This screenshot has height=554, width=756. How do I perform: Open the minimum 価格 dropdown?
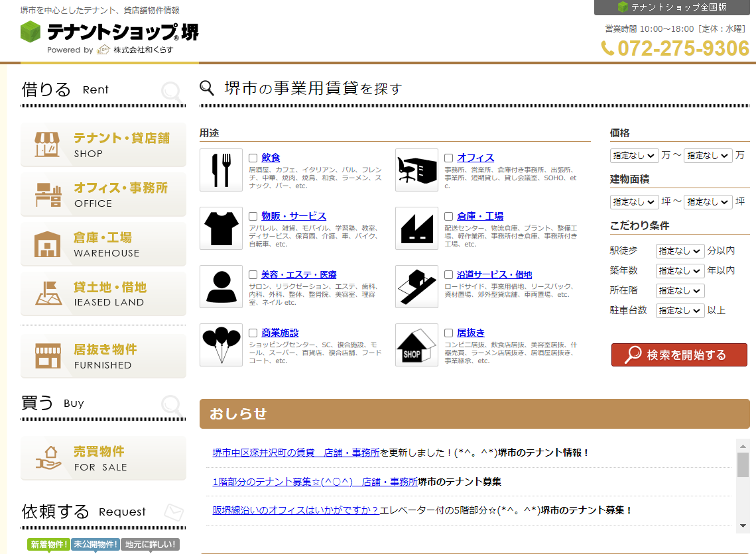(x=634, y=156)
